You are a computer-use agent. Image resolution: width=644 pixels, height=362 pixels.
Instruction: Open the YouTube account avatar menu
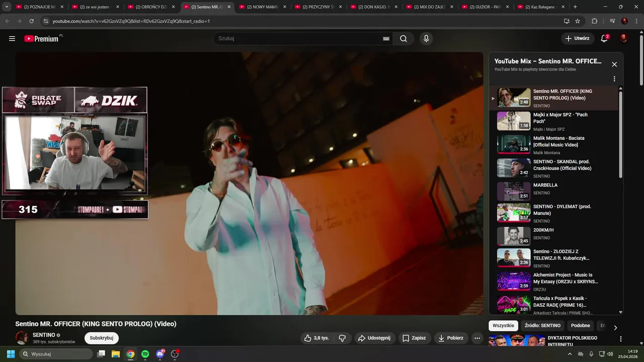pos(624,39)
